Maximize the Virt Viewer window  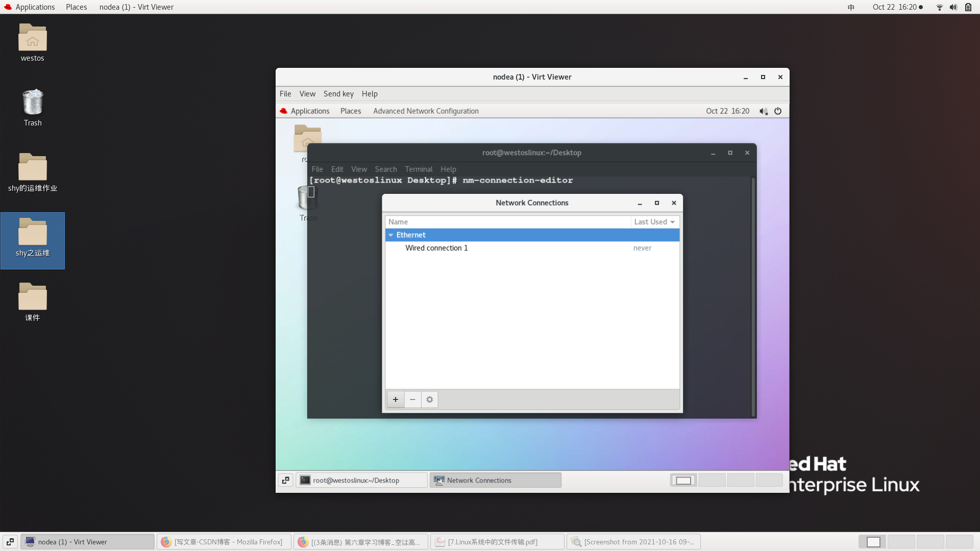[763, 77]
